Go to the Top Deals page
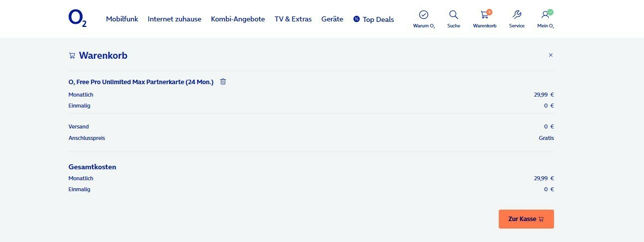 point(378,19)
